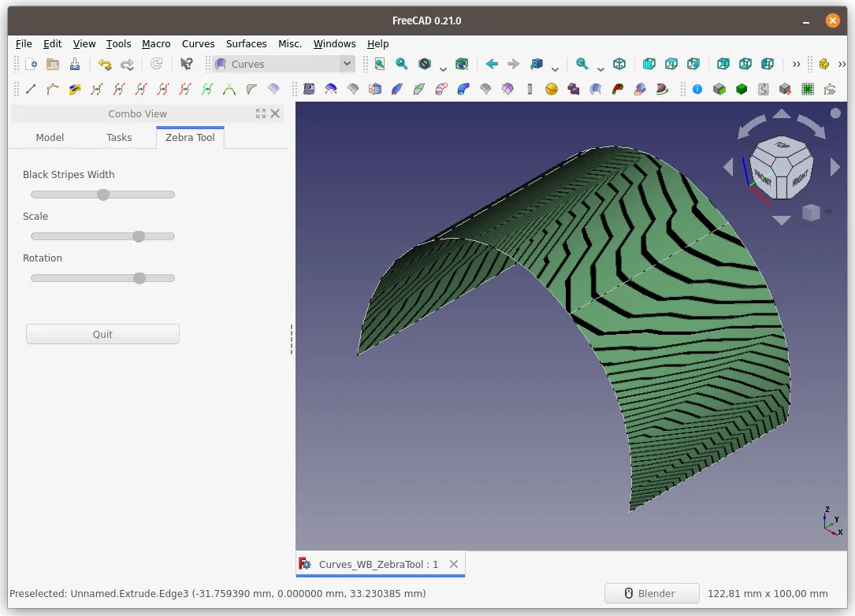Click the Fit Selection magnifier icon
The image size is (855, 616).
402,65
